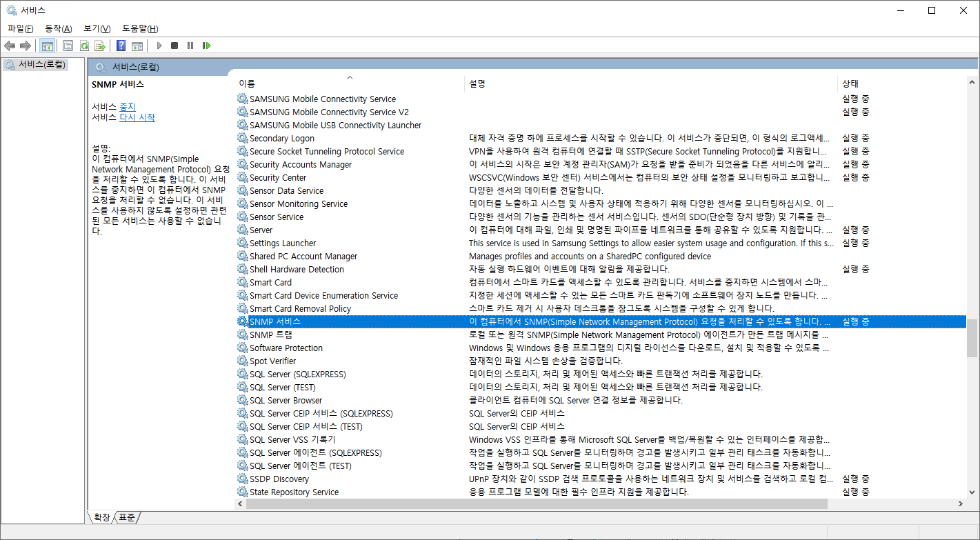Click gear icon beside SSDP Discovery
Viewport: 980px width, 540px height.
[242, 479]
